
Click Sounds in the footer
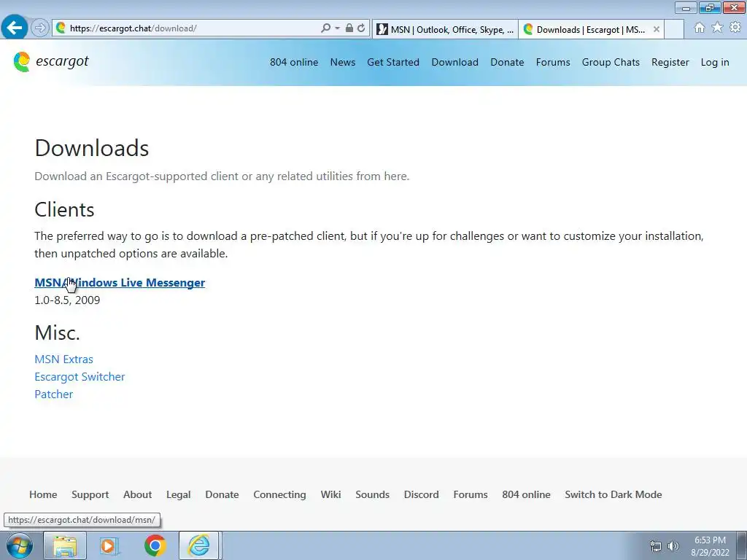pos(372,494)
